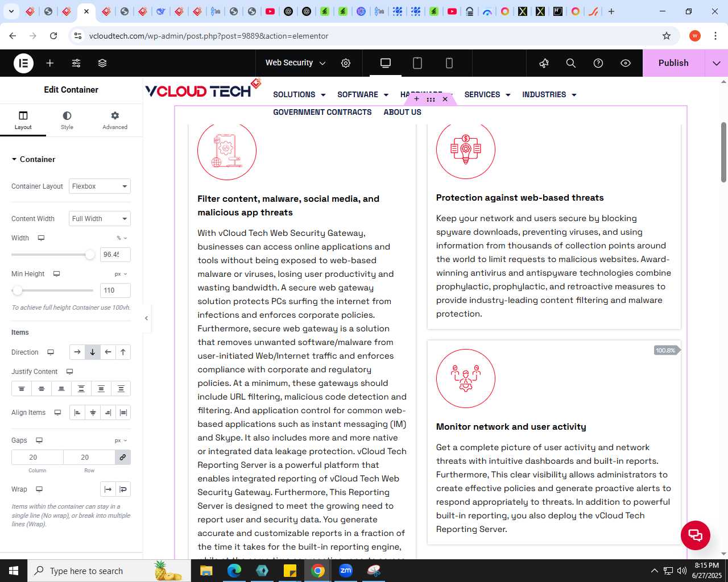Set direction to Row horizontal arrow

pyautogui.click(x=77, y=352)
